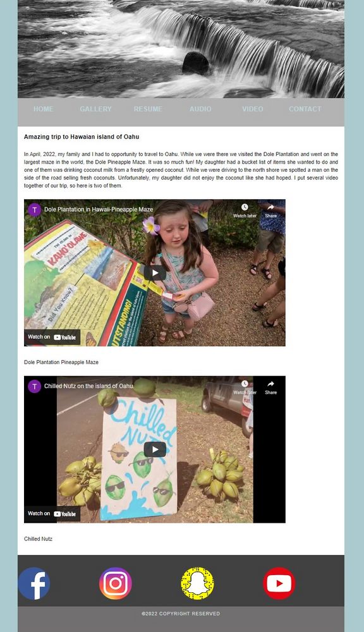
Task: Open GALLERY navigation item
Action: [95, 109]
